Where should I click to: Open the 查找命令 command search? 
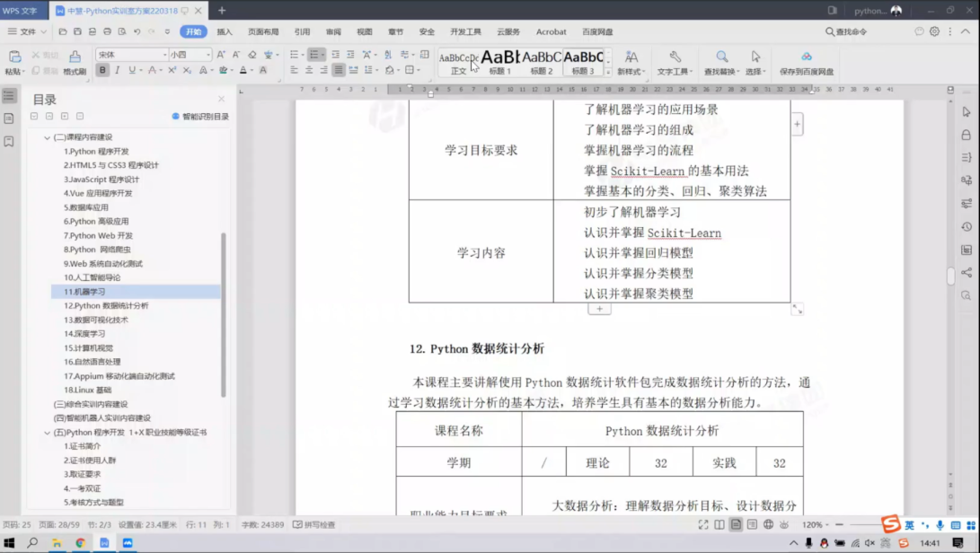tap(846, 31)
